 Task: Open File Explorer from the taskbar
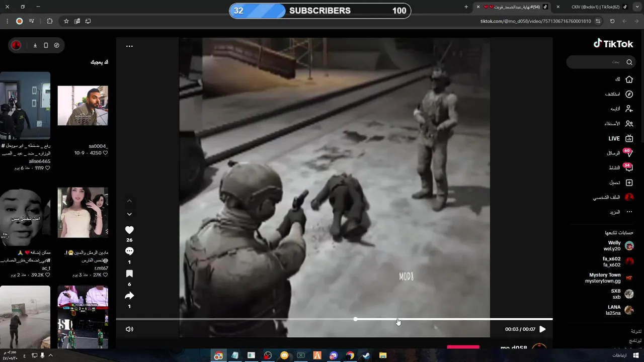pos(382,355)
